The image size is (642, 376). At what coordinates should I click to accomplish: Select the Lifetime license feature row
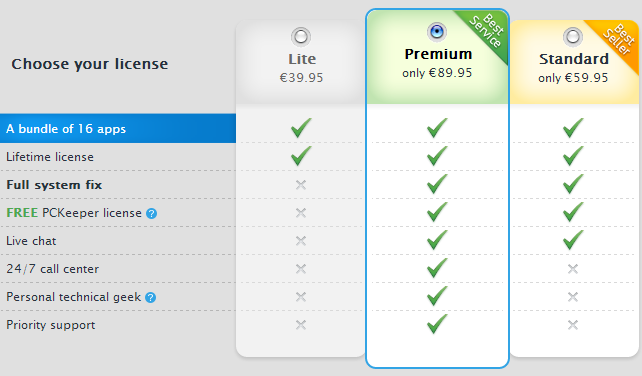click(x=118, y=157)
